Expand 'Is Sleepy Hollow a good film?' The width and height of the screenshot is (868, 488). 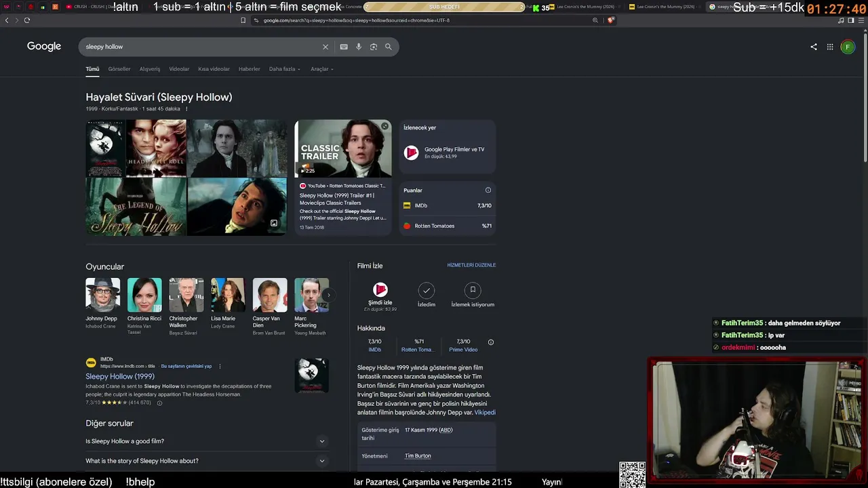(x=205, y=441)
